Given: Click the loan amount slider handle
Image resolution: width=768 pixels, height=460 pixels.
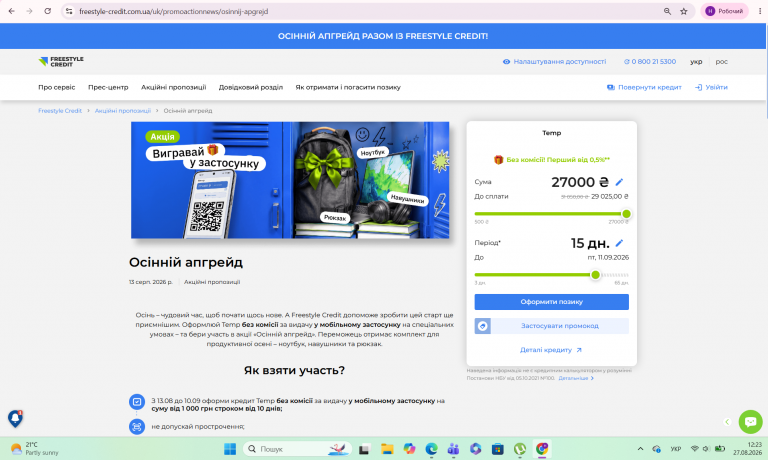Looking at the screenshot, I should [x=626, y=214].
